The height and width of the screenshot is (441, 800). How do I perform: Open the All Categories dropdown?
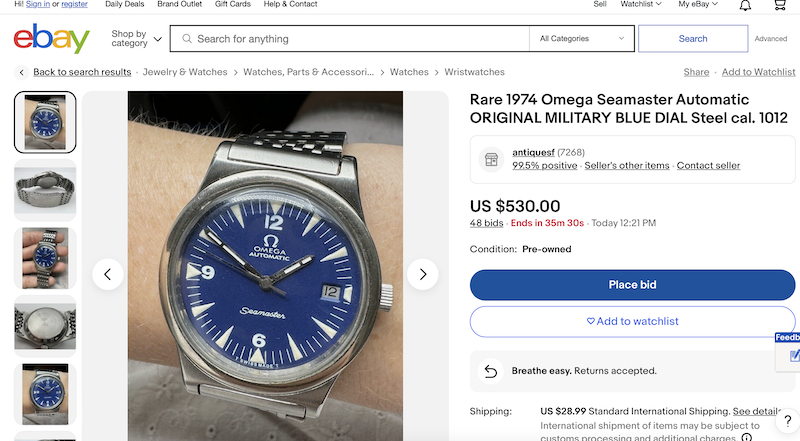[x=582, y=39]
